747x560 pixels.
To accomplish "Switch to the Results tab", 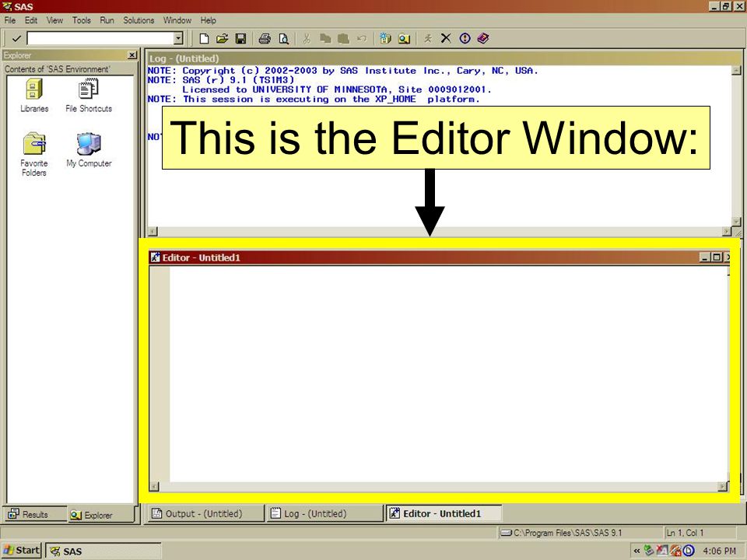I will tap(35, 514).
